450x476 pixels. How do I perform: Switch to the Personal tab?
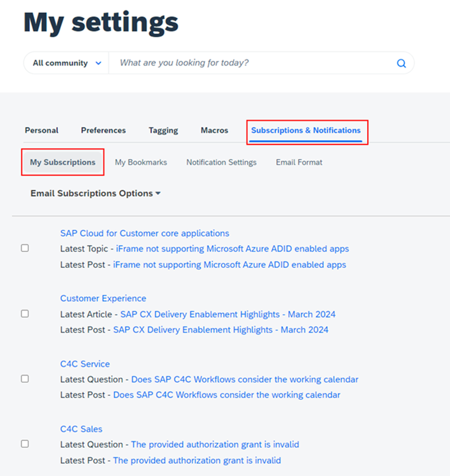click(x=41, y=130)
